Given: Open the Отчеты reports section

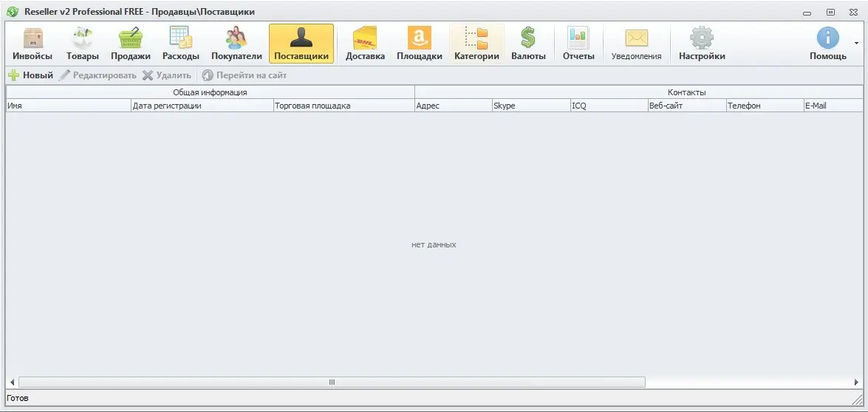Looking at the screenshot, I should coord(578,44).
